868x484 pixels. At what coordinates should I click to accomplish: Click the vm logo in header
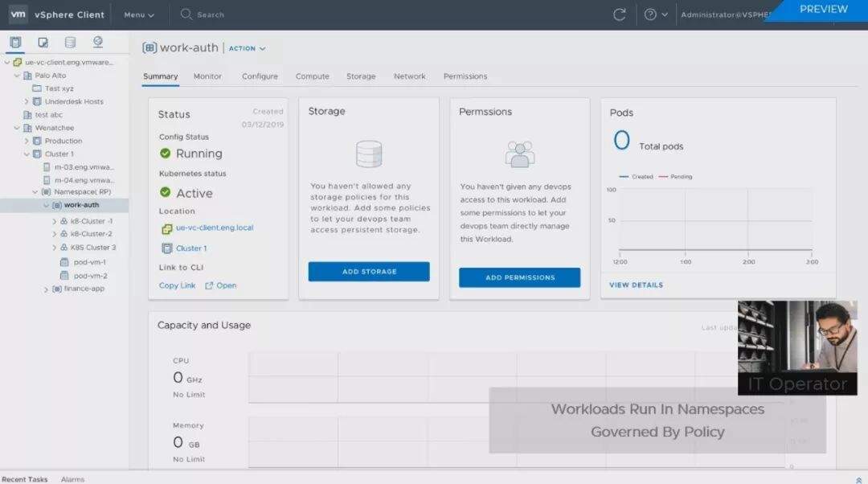click(18, 14)
